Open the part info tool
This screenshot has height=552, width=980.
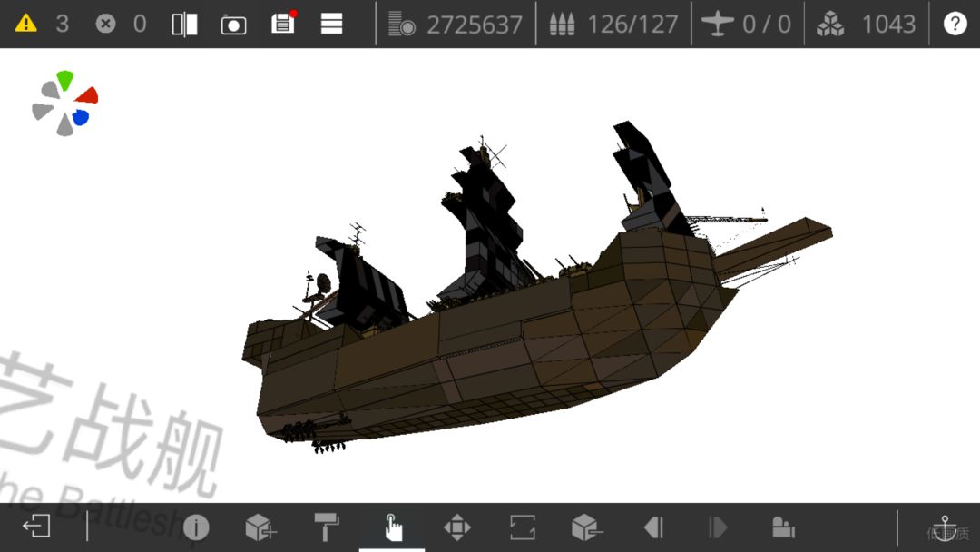pos(196,527)
